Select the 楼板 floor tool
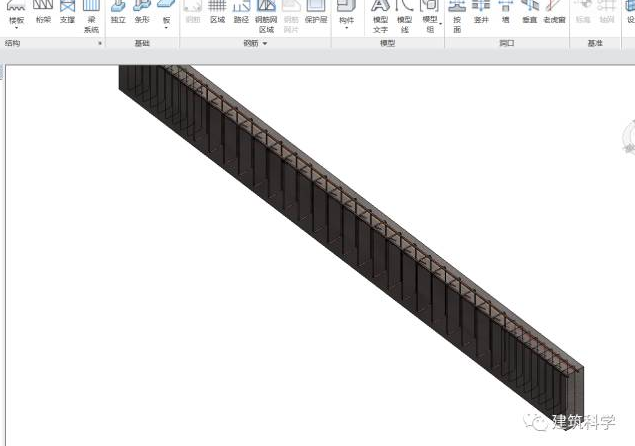 pyautogui.click(x=16, y=12)
